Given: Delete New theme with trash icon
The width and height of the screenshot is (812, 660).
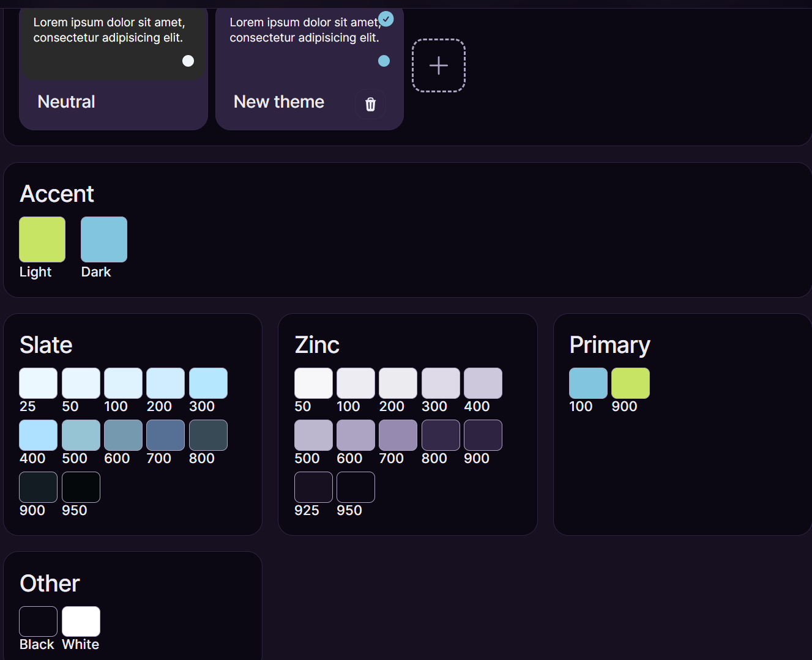Looking at the screenshot, I should [x=370, y=105].
